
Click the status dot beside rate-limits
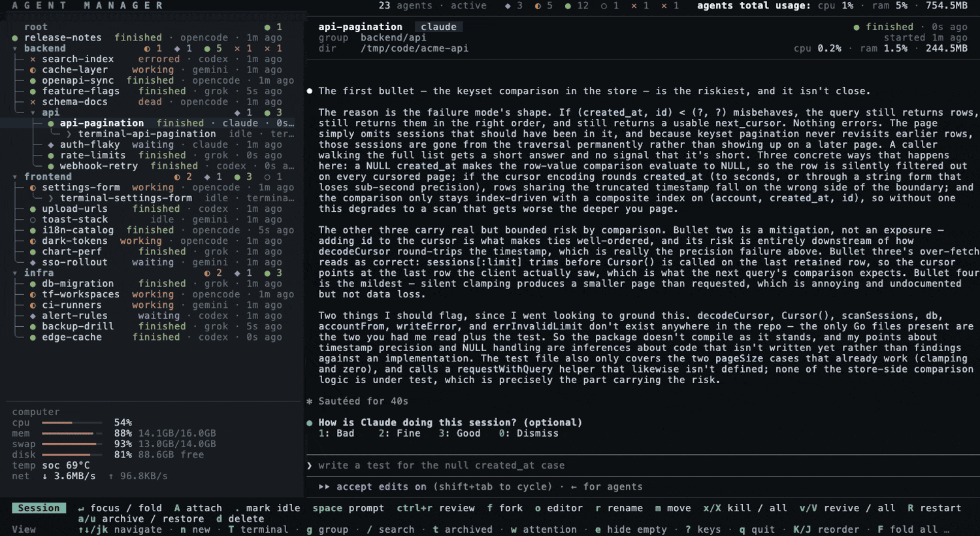point(51,156)
